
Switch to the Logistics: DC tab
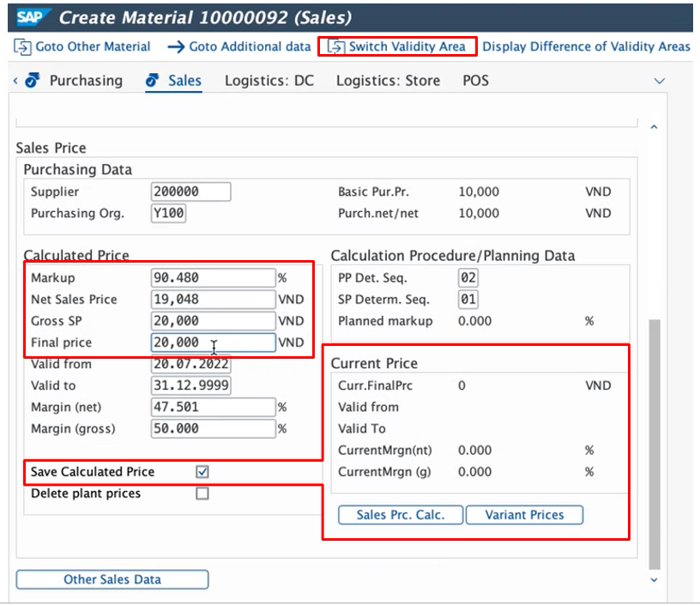point(269,81)
